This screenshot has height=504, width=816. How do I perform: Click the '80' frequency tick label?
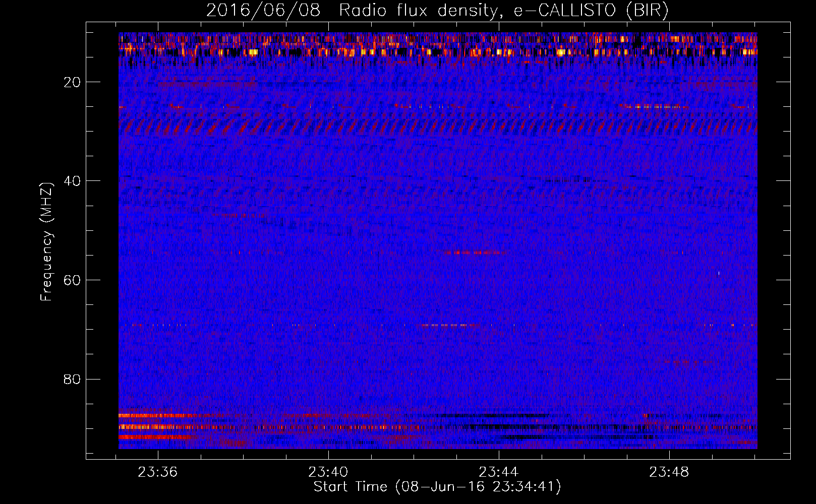click(x=73, y=379)
